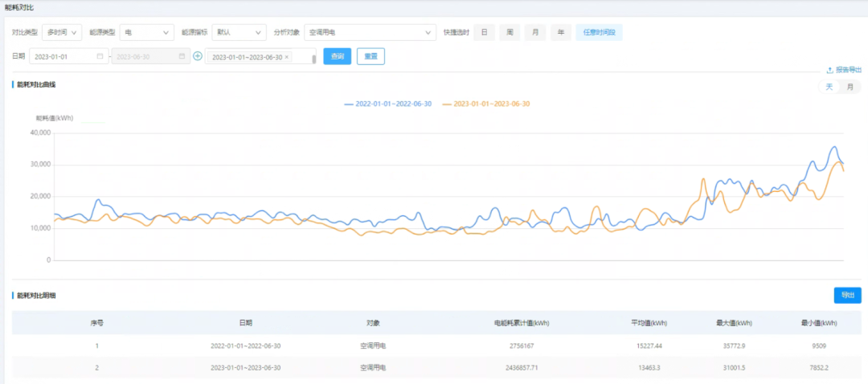Open the 分析对象 dropdown showing 空调用电
The width and height of the screenshot is (868, 384).
(370, 32)
